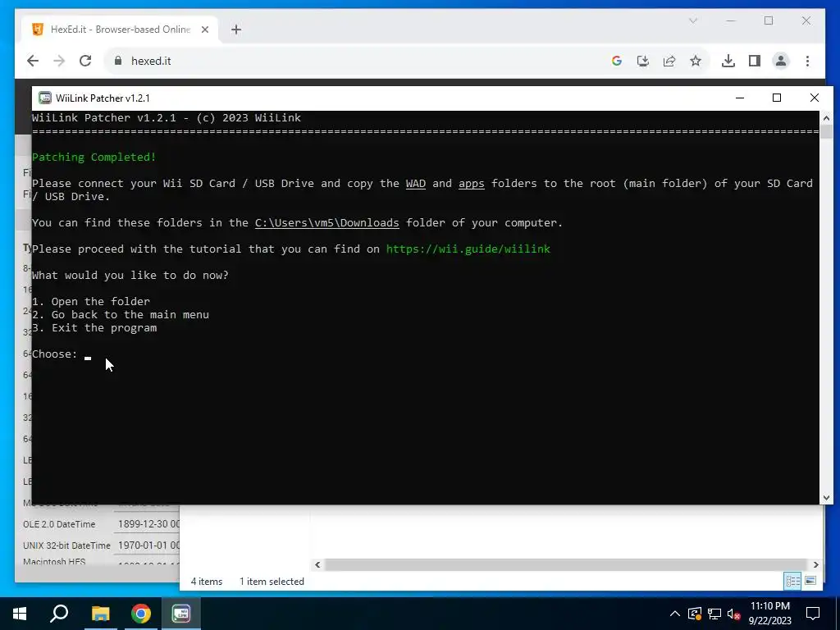
Task: Click the site lock icon in address bar
Action: coord(118,61)
